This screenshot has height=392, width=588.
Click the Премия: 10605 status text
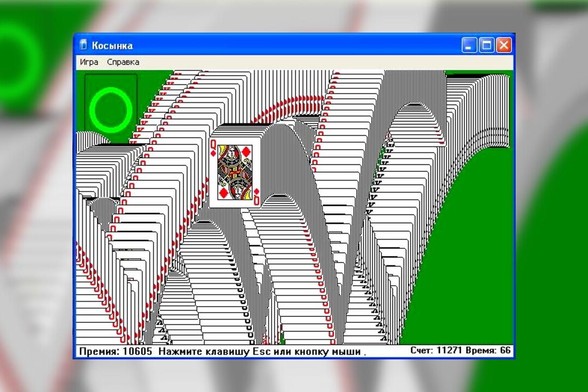[x=115, y=352]
